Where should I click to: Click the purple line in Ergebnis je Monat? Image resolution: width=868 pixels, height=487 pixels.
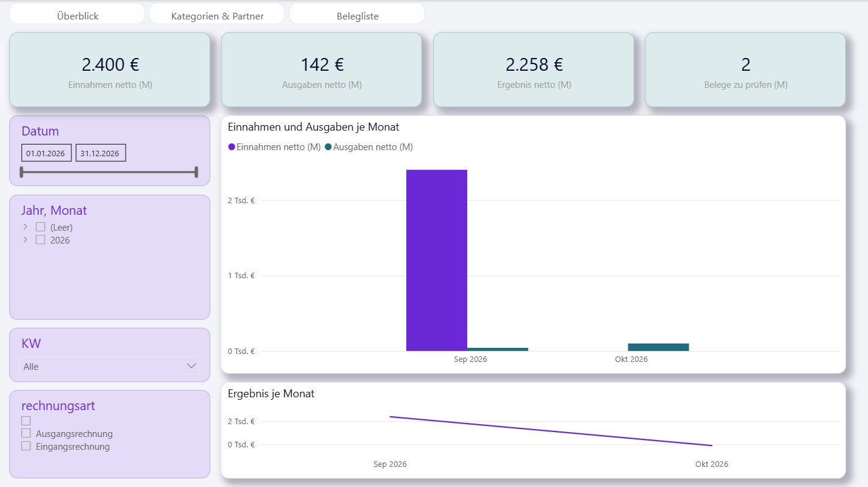click(x=551, y=431)
